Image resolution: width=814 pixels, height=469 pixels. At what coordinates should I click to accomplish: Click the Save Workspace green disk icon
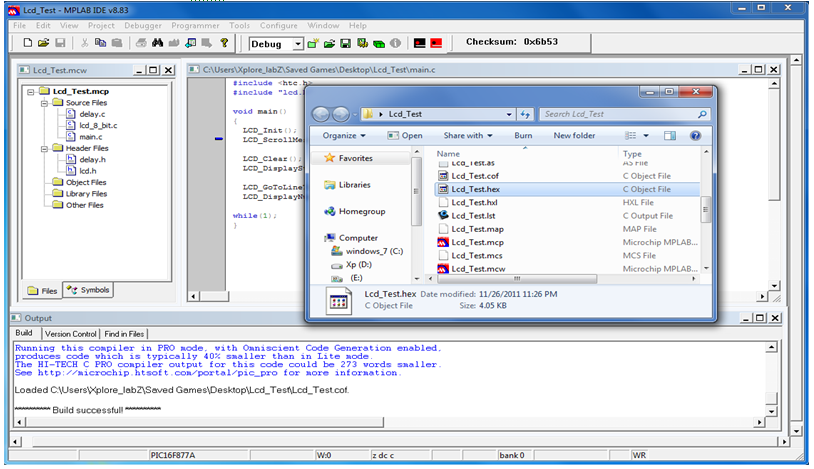[345, 44]
